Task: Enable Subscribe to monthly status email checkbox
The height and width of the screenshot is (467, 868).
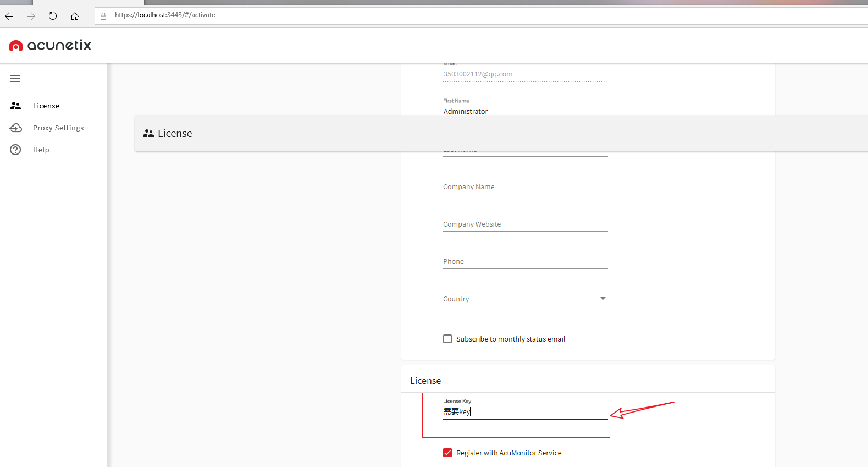Action: click(x=447, y=339)
